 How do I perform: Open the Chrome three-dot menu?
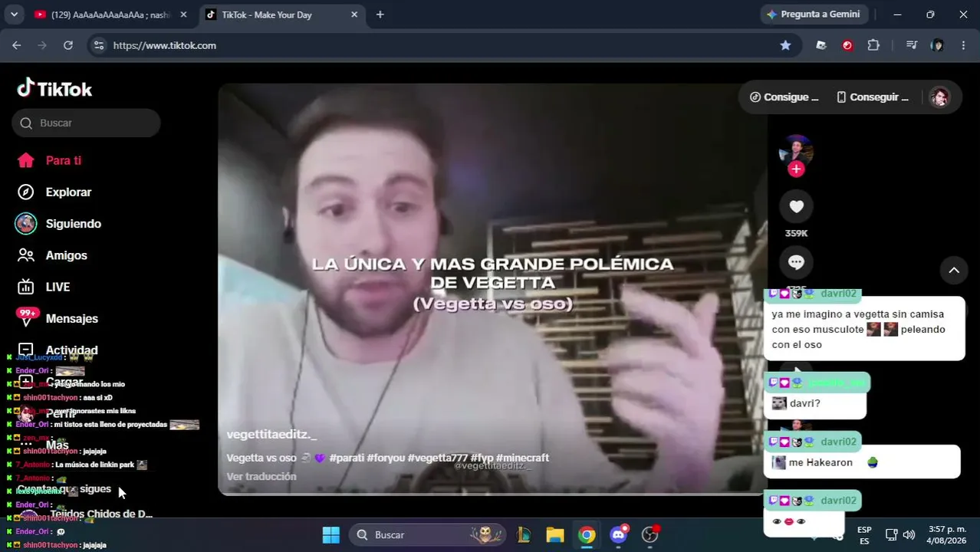point(963,45)
